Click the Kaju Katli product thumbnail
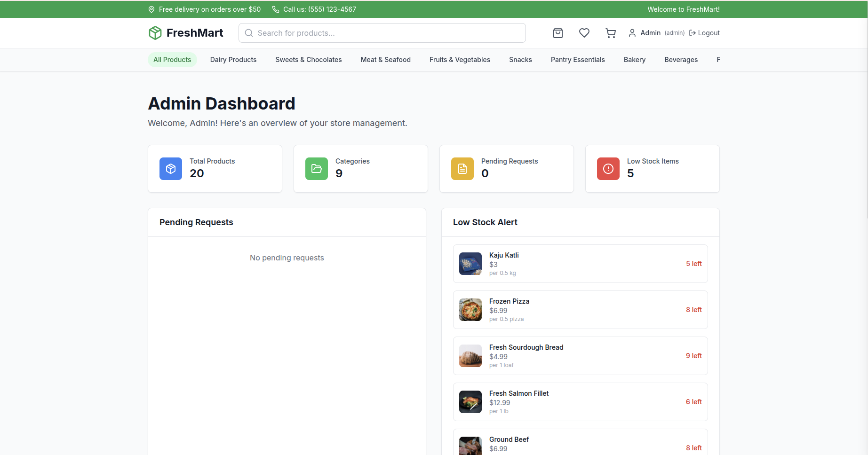The width and height of the screenshot is (868, 455). click(x=470, y=264)
